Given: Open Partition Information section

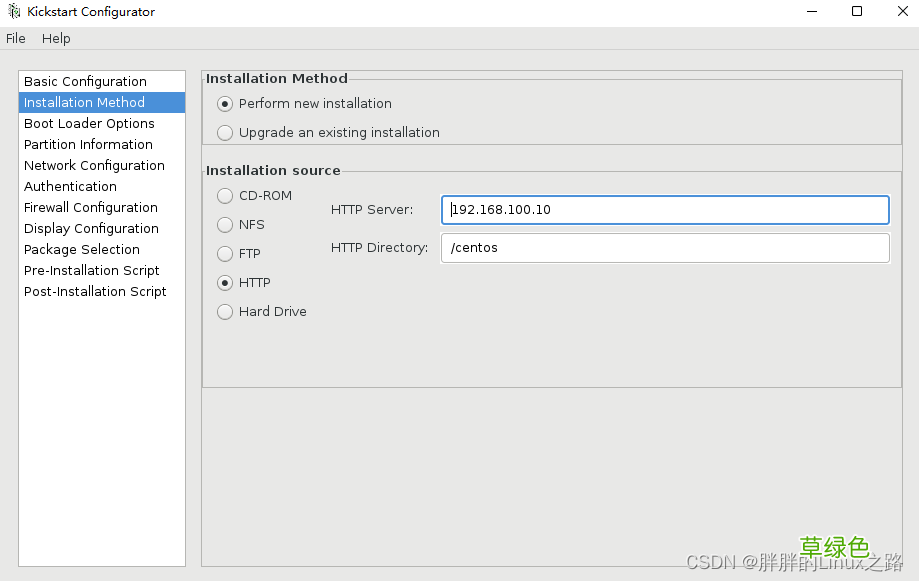Looking at the screenshot, I should pyautogui.click(x=88, y=144).
